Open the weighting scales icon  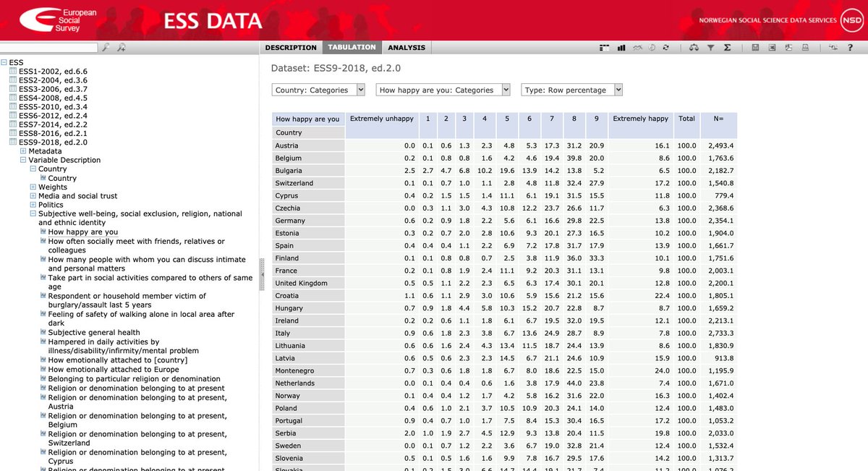694,48
